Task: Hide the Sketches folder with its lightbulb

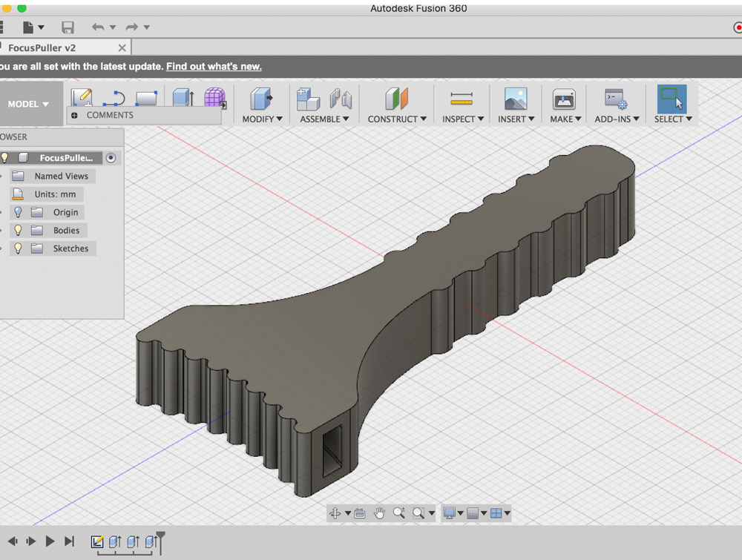Action: tap(18, 248)
